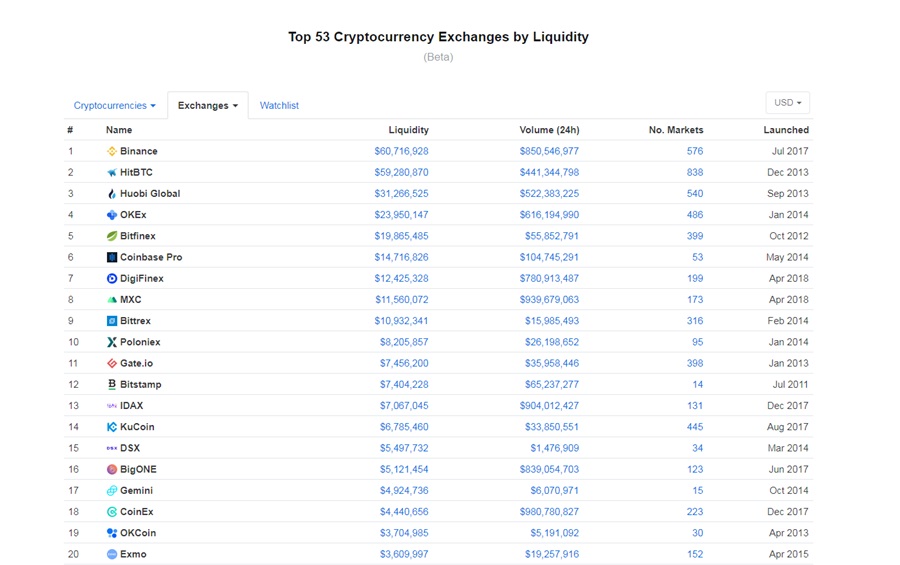
Task: Click the Bittrex logo icon
Action: (x=112, y=321)
